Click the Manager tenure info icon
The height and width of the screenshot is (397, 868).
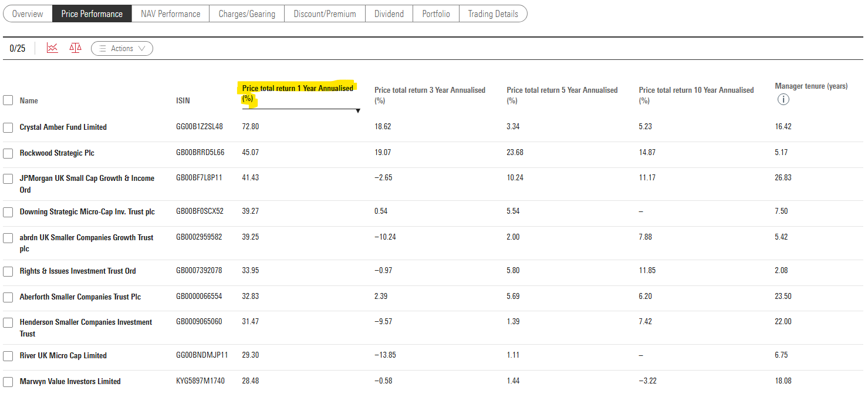click(783, 99)
